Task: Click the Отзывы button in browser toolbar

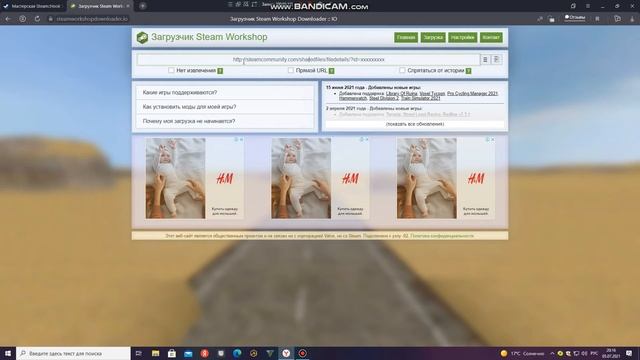Action: (x=575, y=18)
